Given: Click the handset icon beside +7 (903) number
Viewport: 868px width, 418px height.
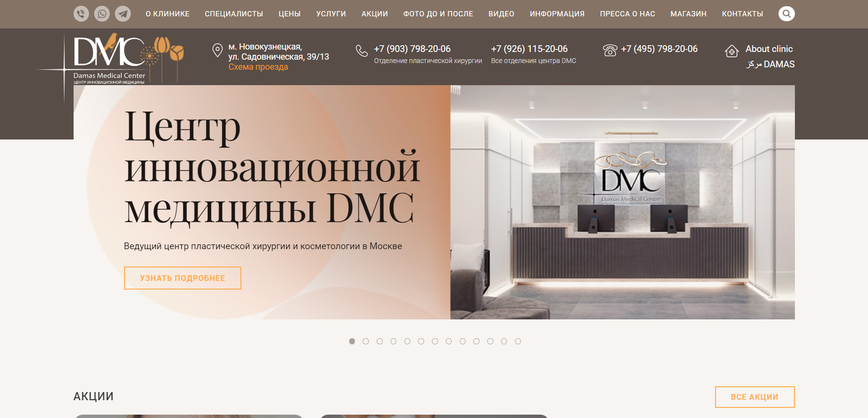Looking at the screenshot, I should pyautogui.click(x=362, y=51).
